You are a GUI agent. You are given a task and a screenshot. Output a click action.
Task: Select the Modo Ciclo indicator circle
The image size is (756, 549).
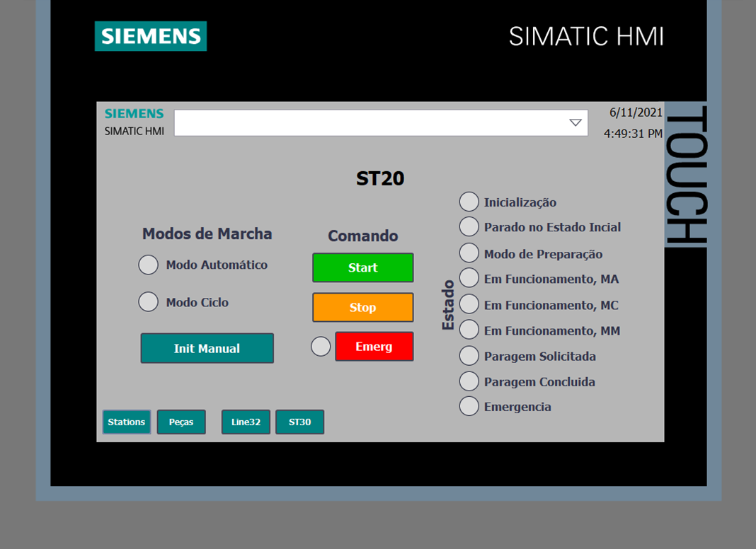tap(148, 301)
